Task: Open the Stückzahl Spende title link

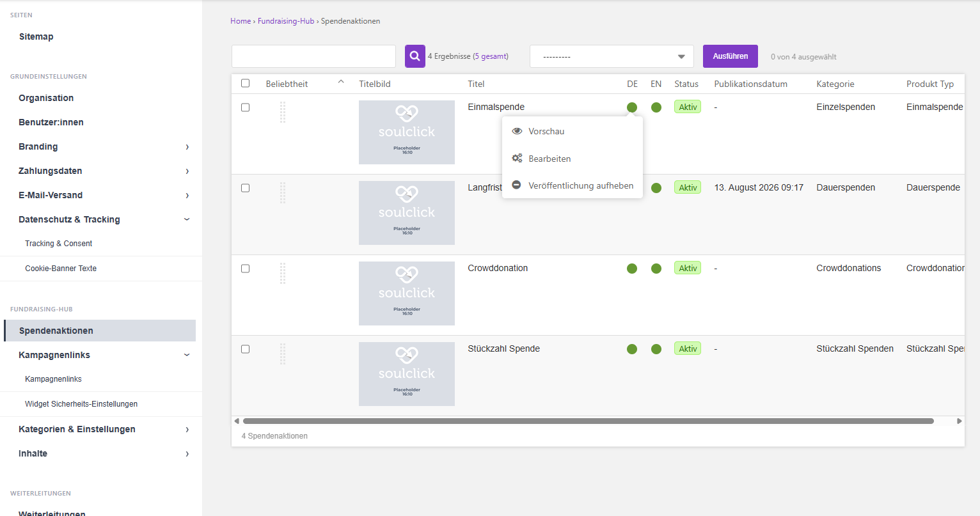Action: tap(503, 348)
